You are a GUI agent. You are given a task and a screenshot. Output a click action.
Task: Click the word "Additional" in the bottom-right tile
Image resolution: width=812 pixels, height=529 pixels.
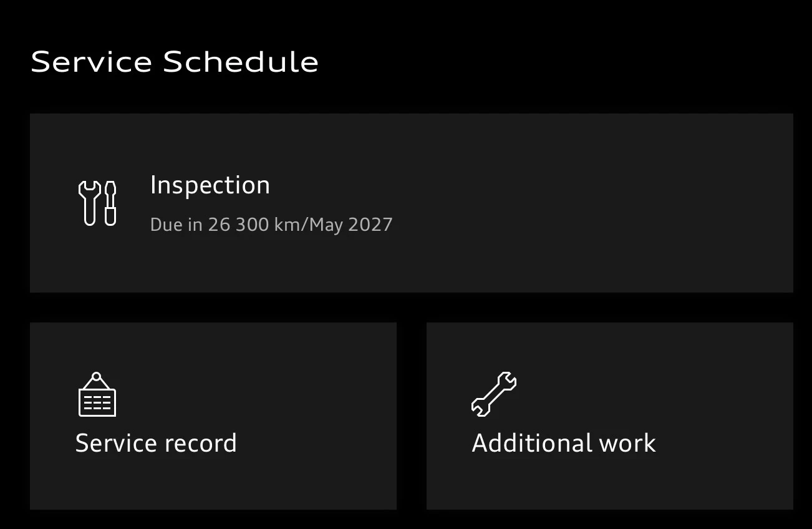point(532,443)
